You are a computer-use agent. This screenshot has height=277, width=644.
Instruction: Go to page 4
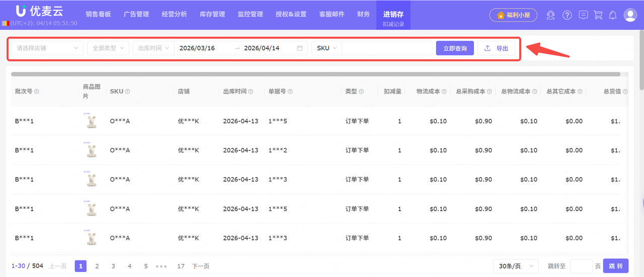tap(129, 266)
